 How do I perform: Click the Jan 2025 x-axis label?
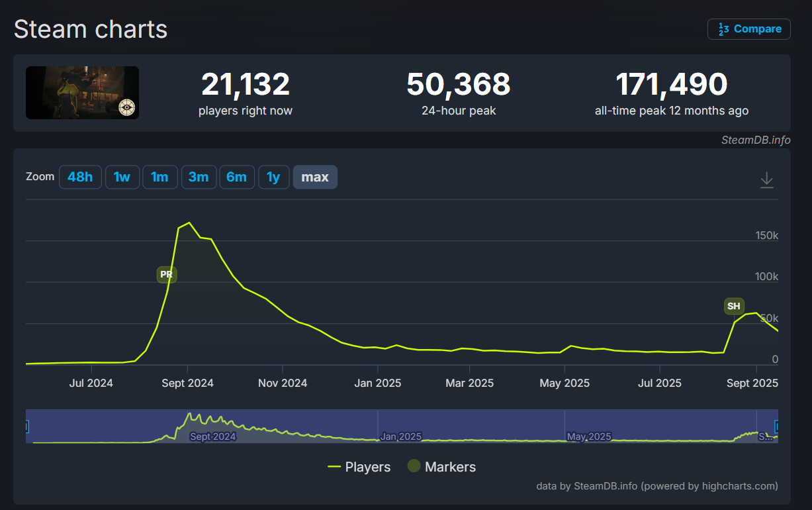(377, 383)
